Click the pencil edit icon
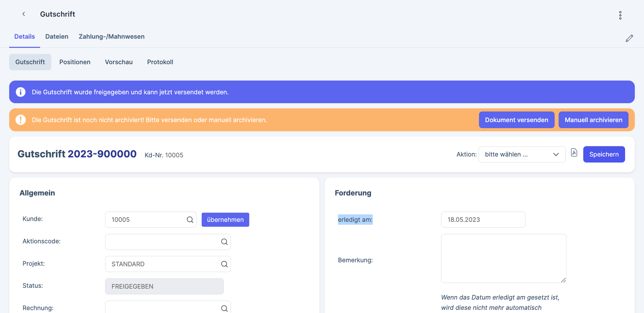Screen dimensions: 644x313 pyautogui.click(x=629, y=38)
